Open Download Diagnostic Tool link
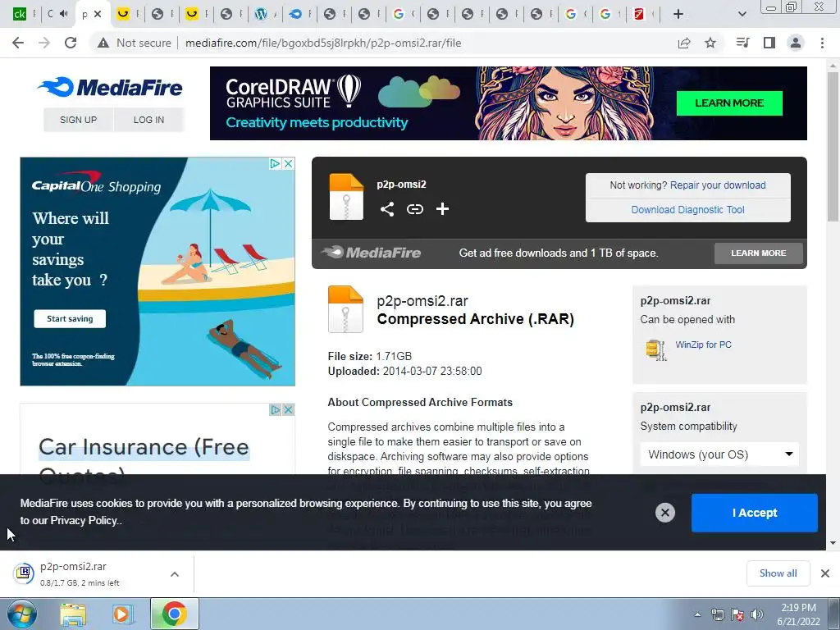 tap(688, 210)
